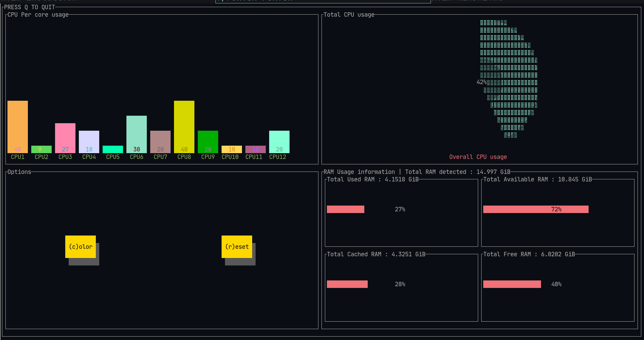Image resolution: width=644 pixels, height=340 pixels.
Task: Select the CPU12 mint usage bar
Action: click(279, 142)
